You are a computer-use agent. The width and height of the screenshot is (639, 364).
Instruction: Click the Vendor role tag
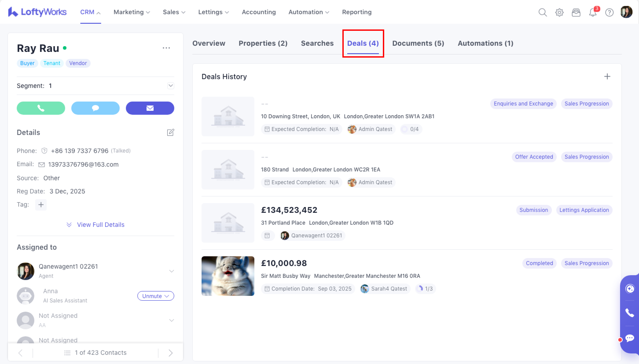tap(78, 63)
